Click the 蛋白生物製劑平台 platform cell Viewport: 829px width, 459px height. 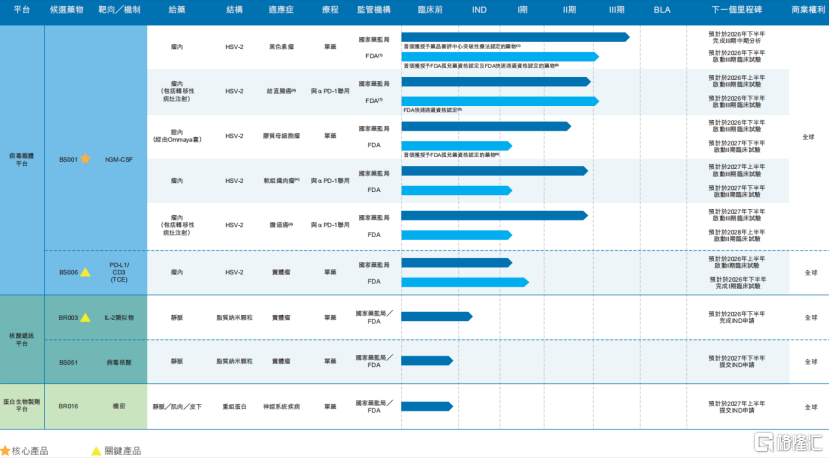[22, 407]
